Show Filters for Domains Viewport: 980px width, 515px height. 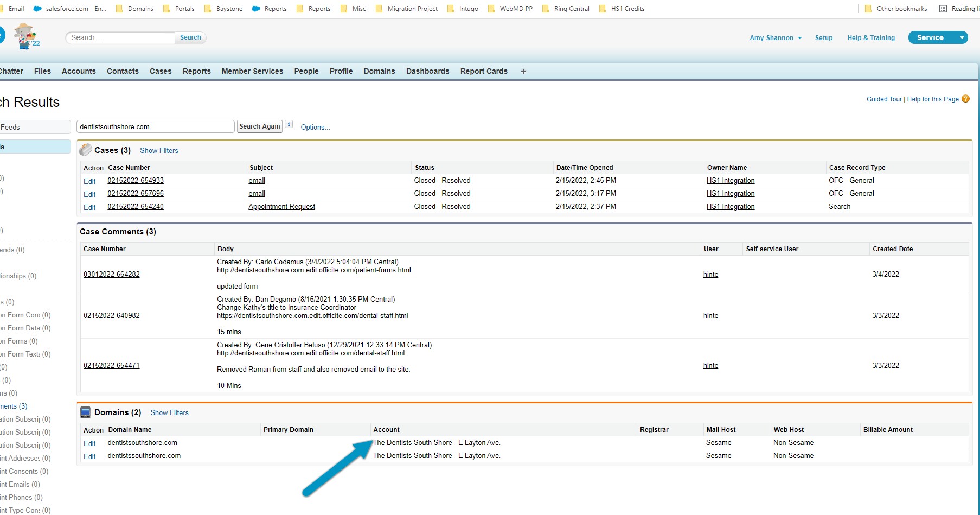tap(169, 412)
